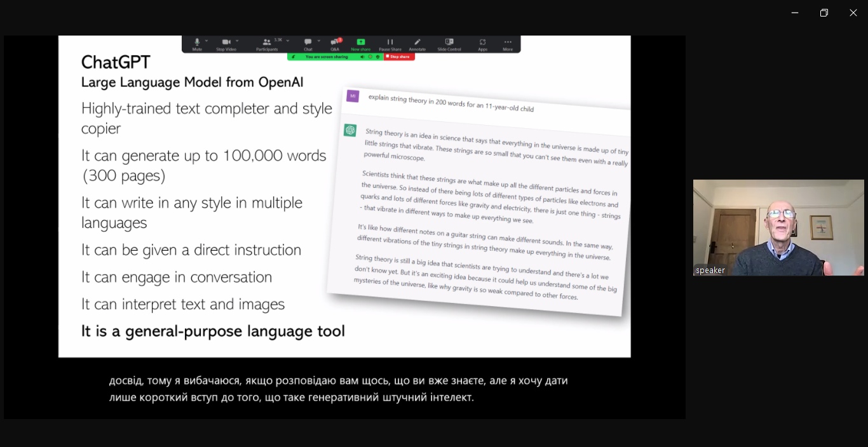Open the Annotate tool

coord(417,43)
